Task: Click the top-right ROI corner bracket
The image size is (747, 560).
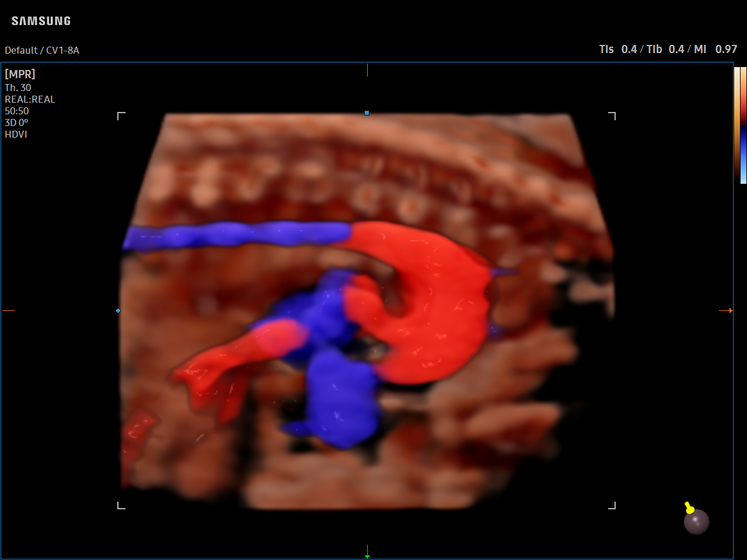Action: (612, 116)
